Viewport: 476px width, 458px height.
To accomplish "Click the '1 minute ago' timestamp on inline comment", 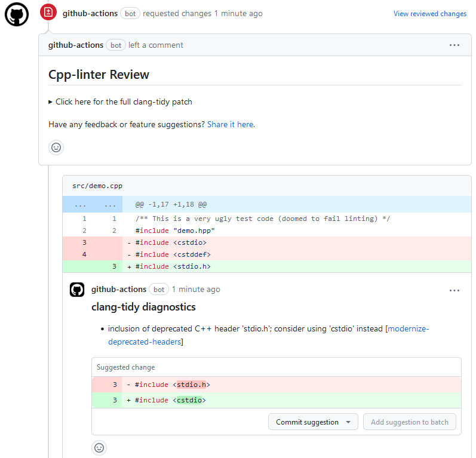I will pos(196,290).
